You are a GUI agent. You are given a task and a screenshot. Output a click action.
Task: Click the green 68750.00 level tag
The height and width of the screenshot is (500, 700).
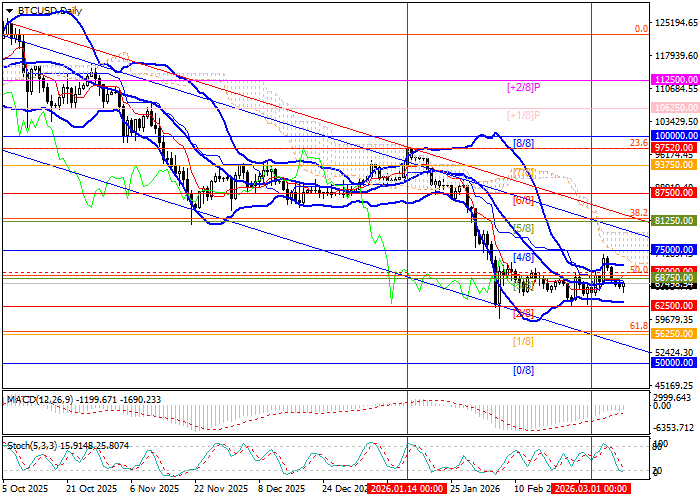point(675,278)
